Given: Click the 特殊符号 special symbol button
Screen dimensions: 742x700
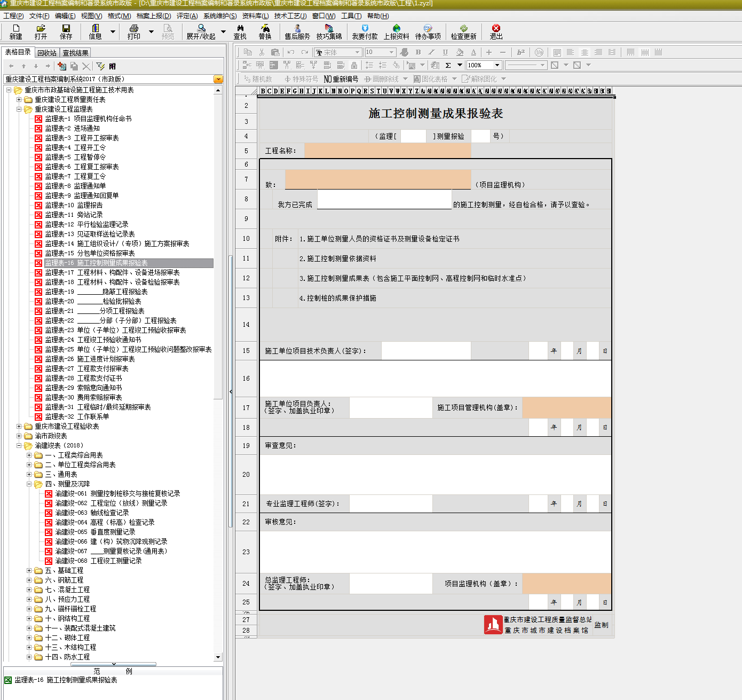Looking at the screenshot, I should click(x=301, y=79).
